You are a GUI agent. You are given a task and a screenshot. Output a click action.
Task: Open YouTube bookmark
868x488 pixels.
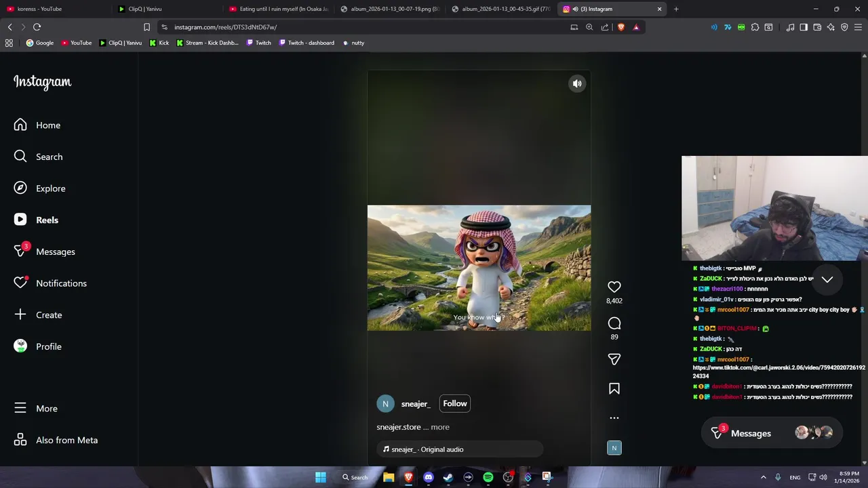pyautogui.click(x=76, y=43)
